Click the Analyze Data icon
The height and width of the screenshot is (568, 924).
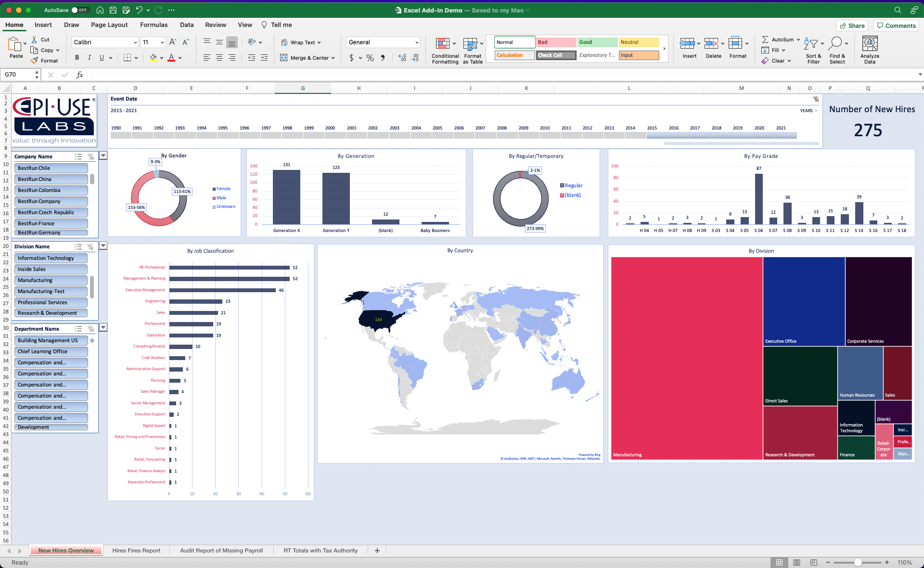point(869,44)
